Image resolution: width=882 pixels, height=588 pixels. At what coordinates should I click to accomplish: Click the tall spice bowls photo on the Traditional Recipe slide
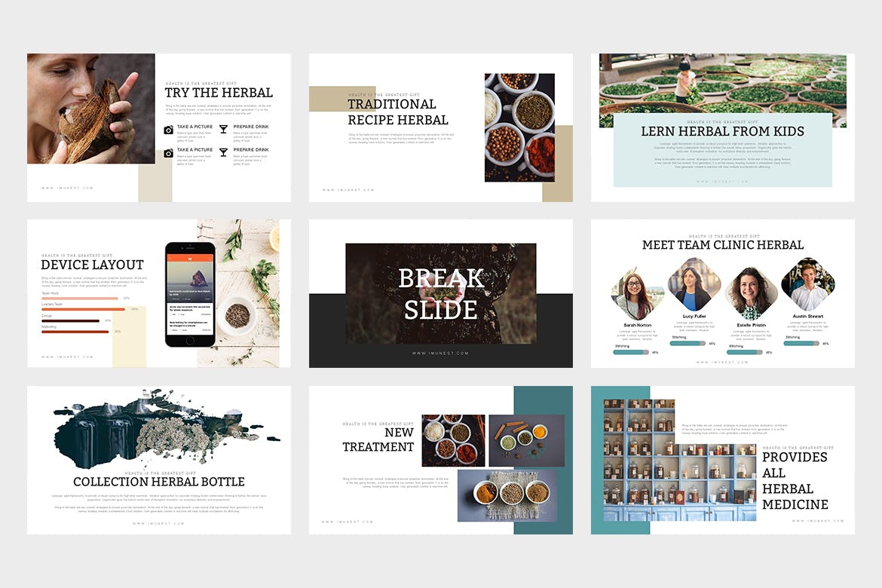[519, 127]
